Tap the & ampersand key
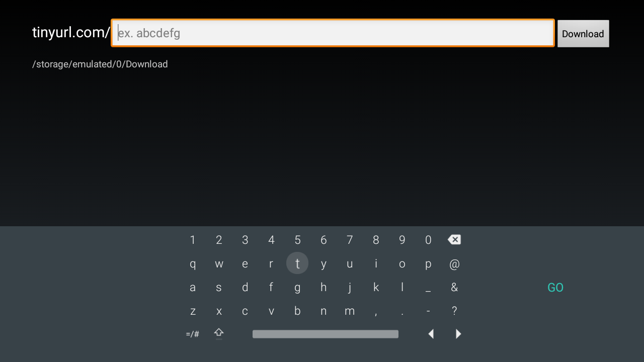Viewport: 644px width, 362px height. point(454,287)
